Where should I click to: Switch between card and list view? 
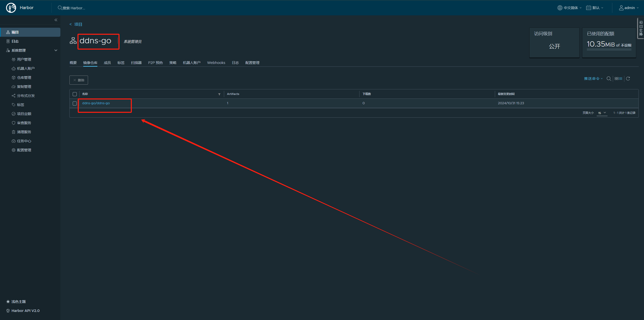(x=618, y=79)
